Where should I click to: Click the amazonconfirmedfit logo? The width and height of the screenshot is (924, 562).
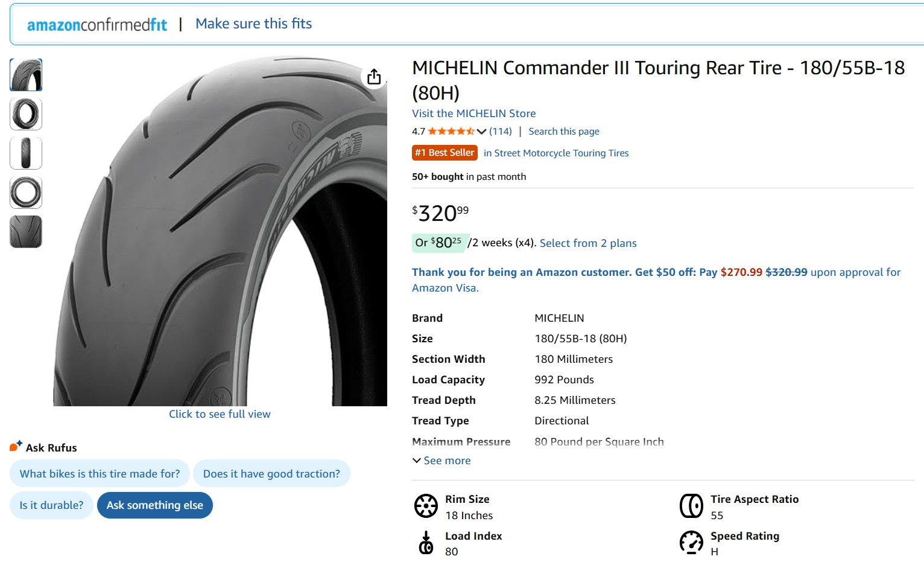coord(97,24)
